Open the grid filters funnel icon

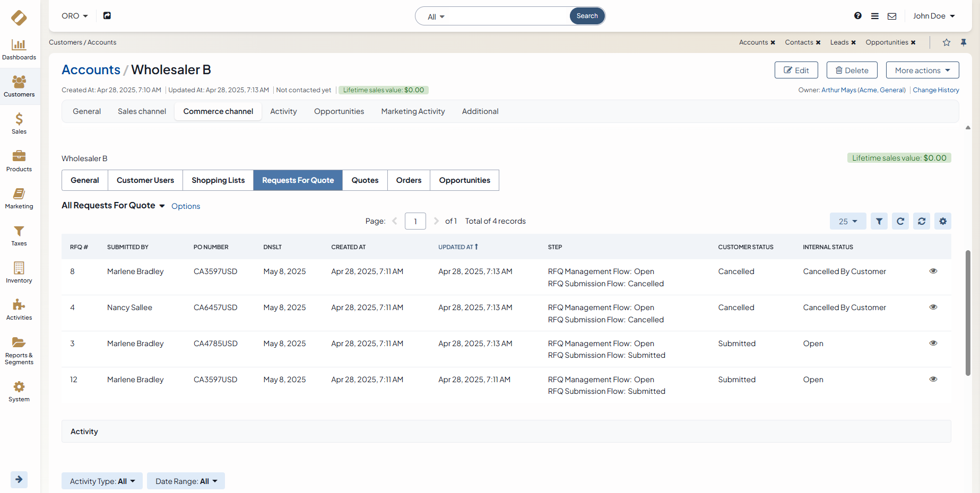tap(879, 222)
